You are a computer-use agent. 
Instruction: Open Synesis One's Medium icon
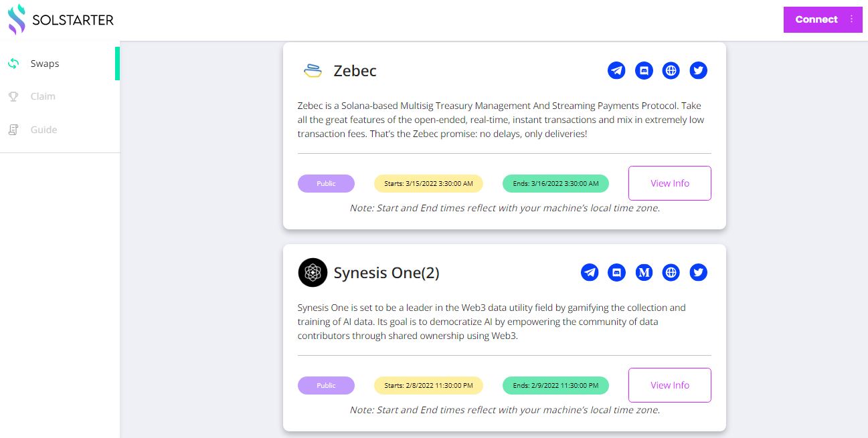644,272
